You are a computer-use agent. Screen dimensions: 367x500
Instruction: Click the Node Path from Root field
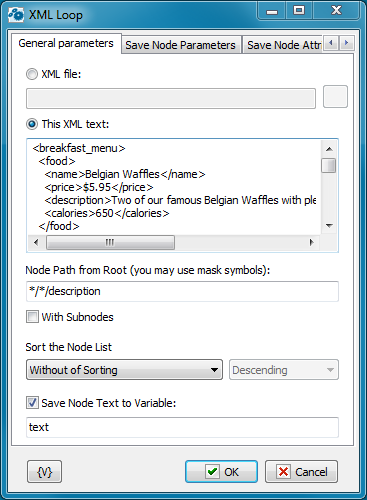182,291
